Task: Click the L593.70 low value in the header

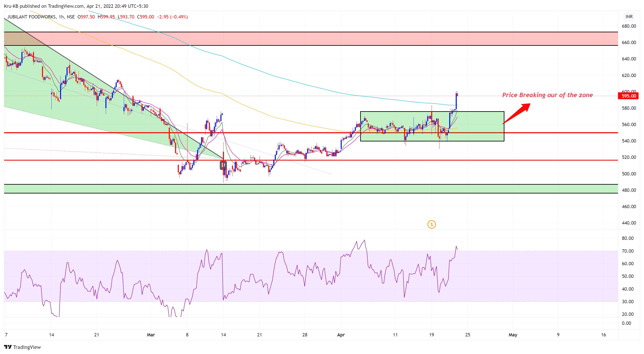Action: [126, 17]
